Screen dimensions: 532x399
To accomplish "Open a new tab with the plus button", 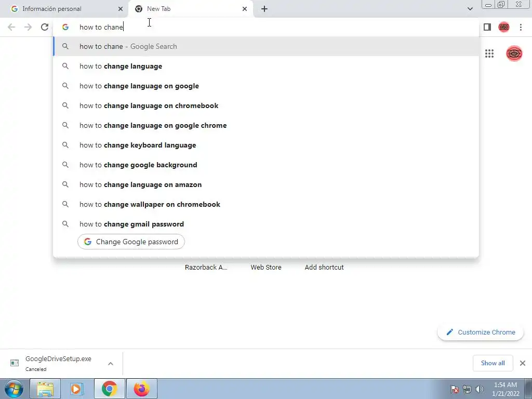I will tap(264, 9).
